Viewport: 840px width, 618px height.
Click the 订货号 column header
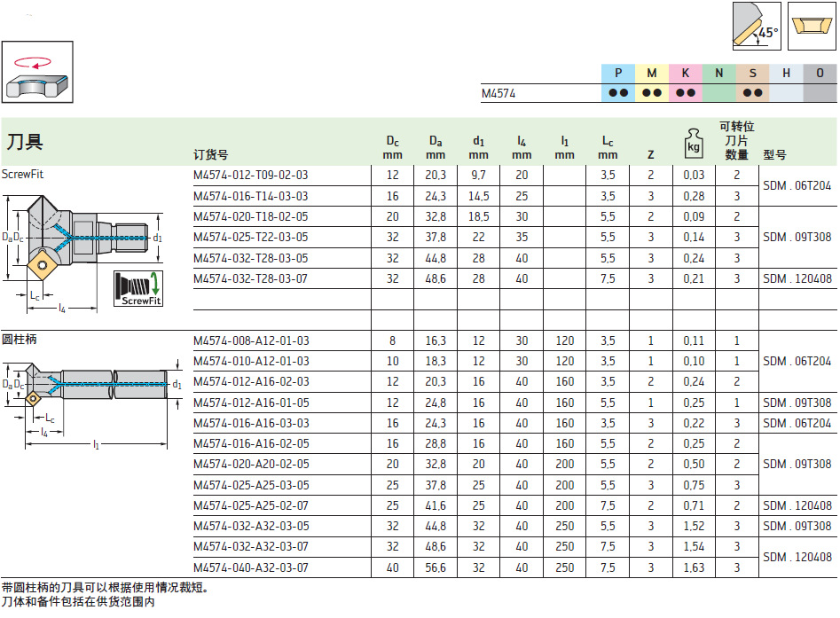click(211, 154)
